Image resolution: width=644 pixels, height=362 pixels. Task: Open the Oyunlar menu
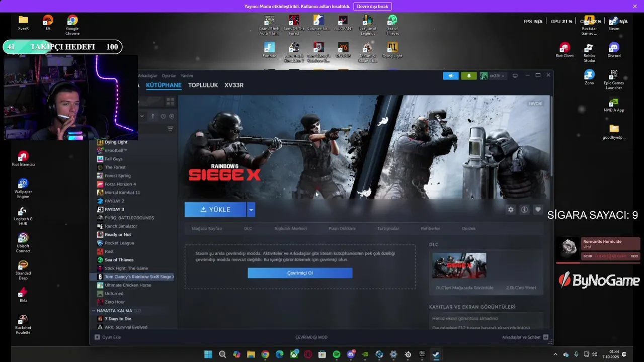[169, 76]
